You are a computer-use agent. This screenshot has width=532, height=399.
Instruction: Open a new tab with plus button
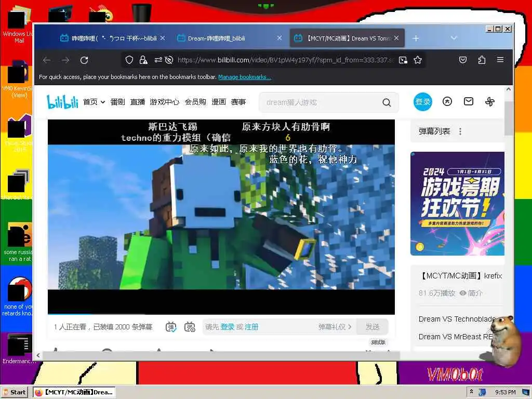[x=416, y=38]
